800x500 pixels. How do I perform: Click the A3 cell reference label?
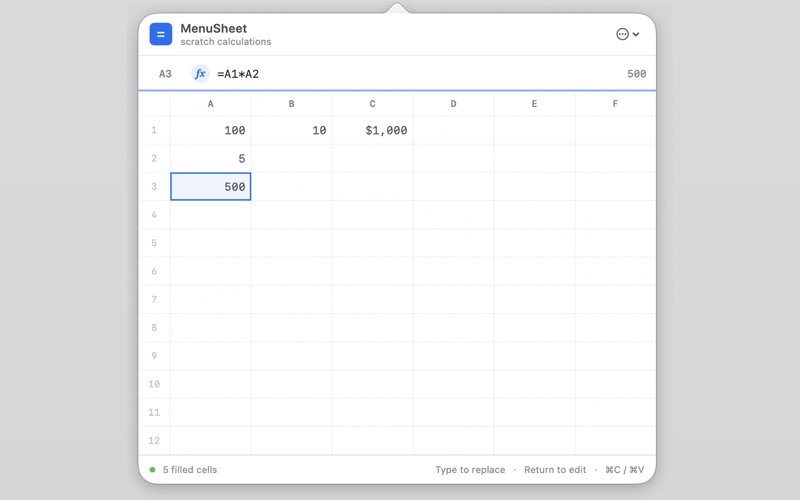pyautogui.click(x=165, y=74)
